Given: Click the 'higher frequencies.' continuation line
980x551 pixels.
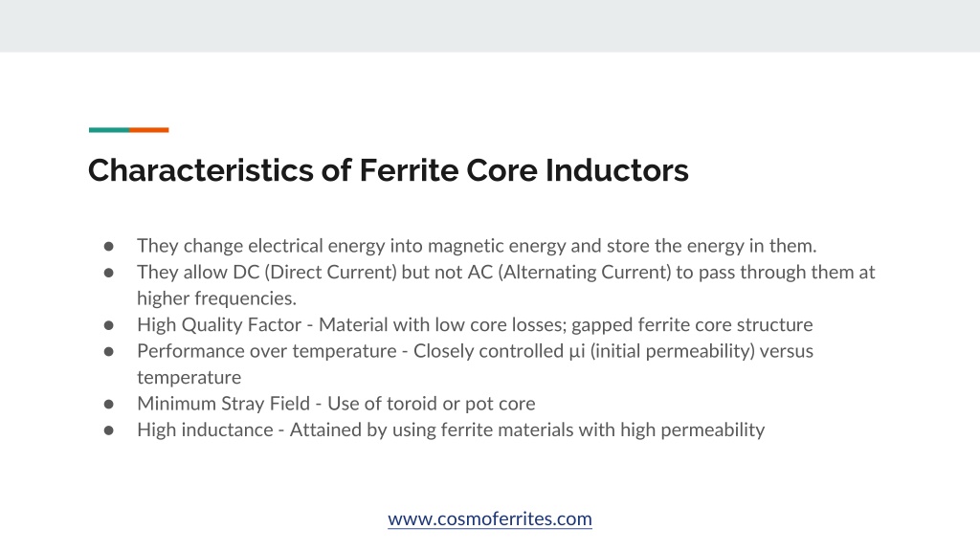Looking at the screenshot, I should click(x=217, y=298).
